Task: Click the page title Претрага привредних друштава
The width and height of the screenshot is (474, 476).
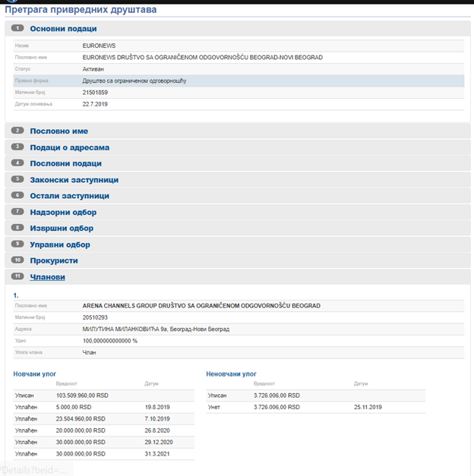Action: coord(81,10)
